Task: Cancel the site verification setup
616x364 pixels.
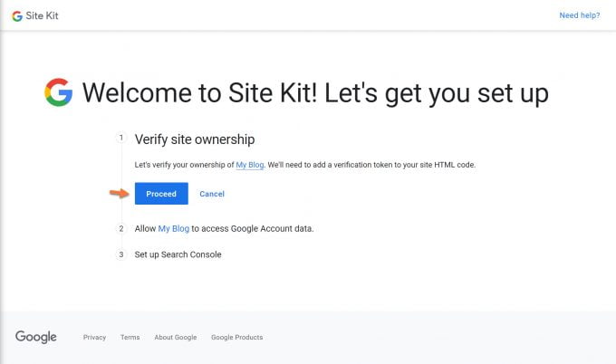Action: tap(212, 194)
